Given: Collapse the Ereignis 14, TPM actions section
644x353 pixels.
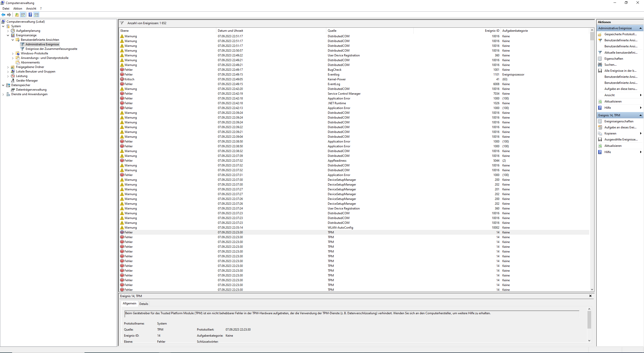Looking at the screenshot, I should pyautogui.click(x=640, y=115).
